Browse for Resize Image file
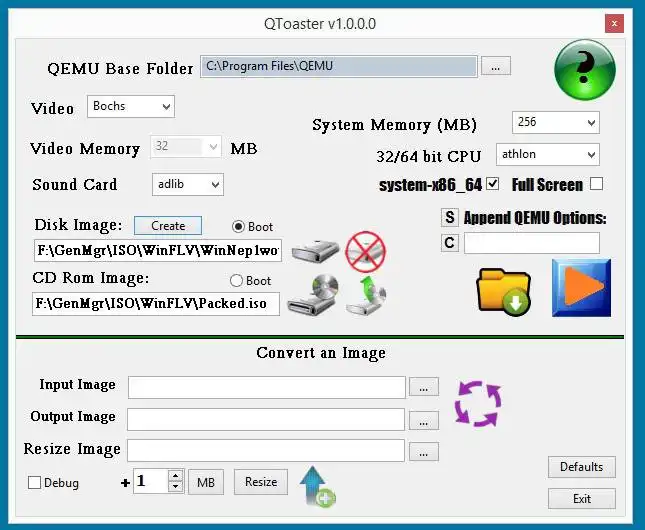645x530 pixels. pyautogui.click(x=424, y=452)
